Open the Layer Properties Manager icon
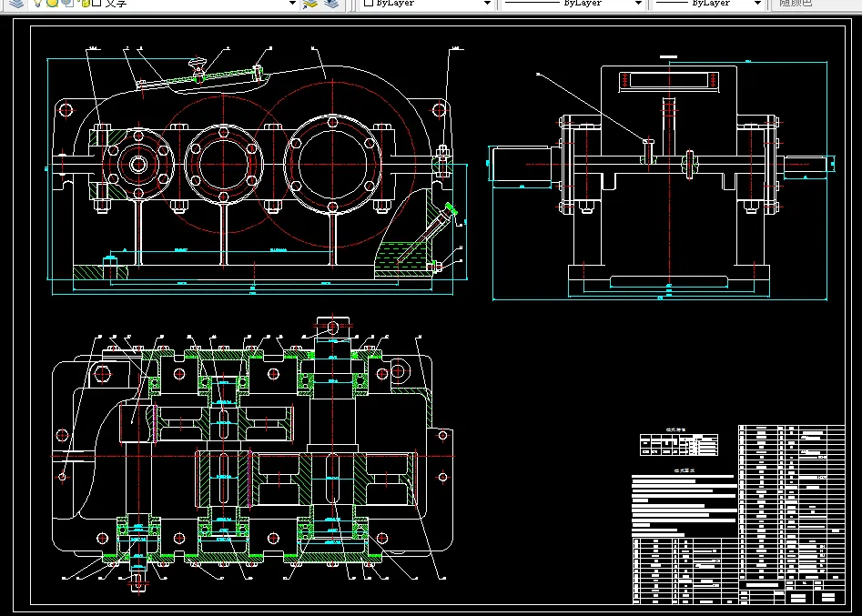 [x=16, y=4]
